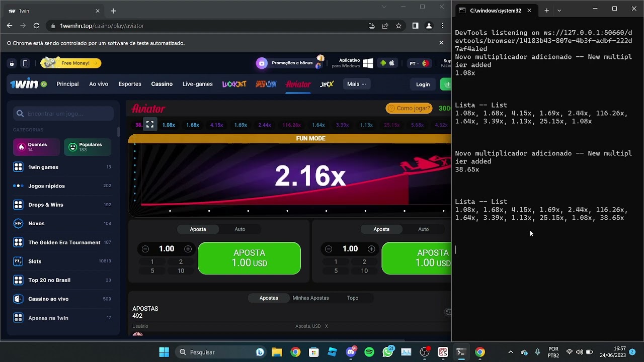Open the Ao vivo section
The width and height of the screenshot is (644, 362).
pyautogui.click(x=99, y=84)
